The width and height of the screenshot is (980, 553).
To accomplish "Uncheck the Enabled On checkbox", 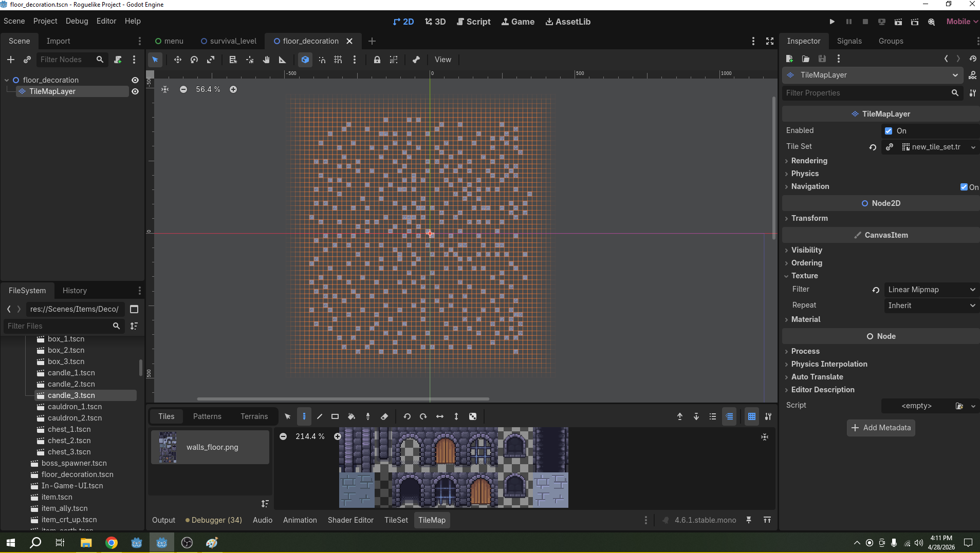I will click(889, 131).
